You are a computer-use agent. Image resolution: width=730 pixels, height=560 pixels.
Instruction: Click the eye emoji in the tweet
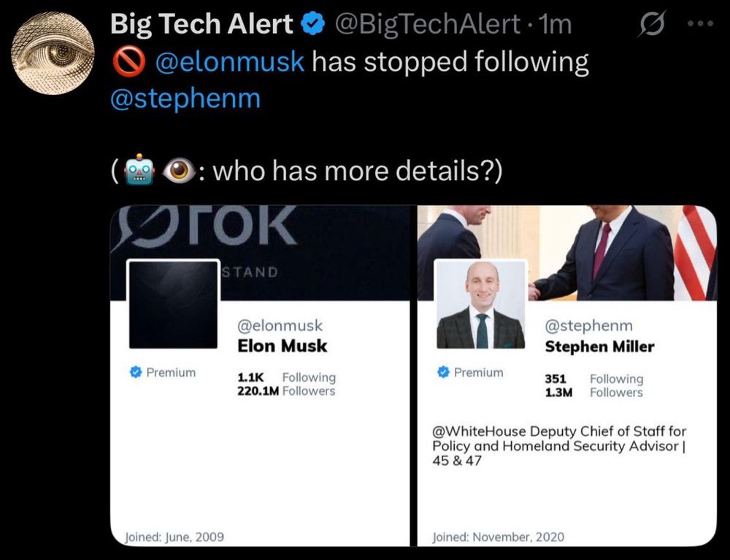(x=178, y=170)
